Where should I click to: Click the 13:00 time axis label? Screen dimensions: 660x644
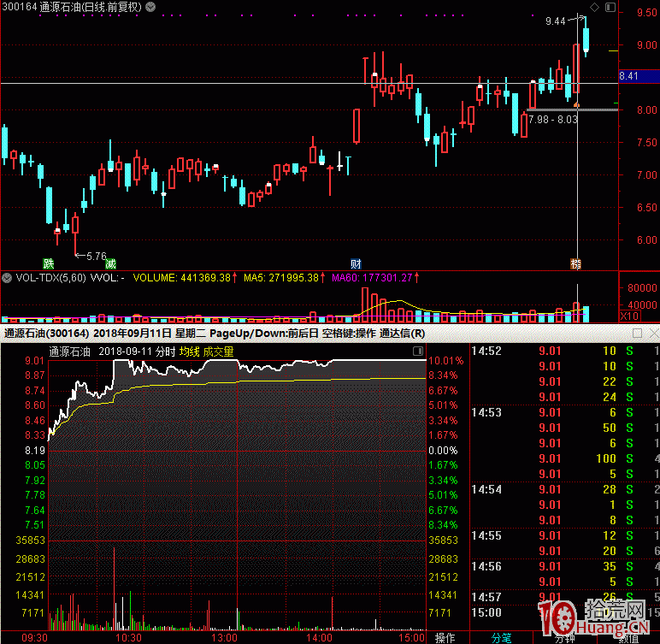point(224,638)
